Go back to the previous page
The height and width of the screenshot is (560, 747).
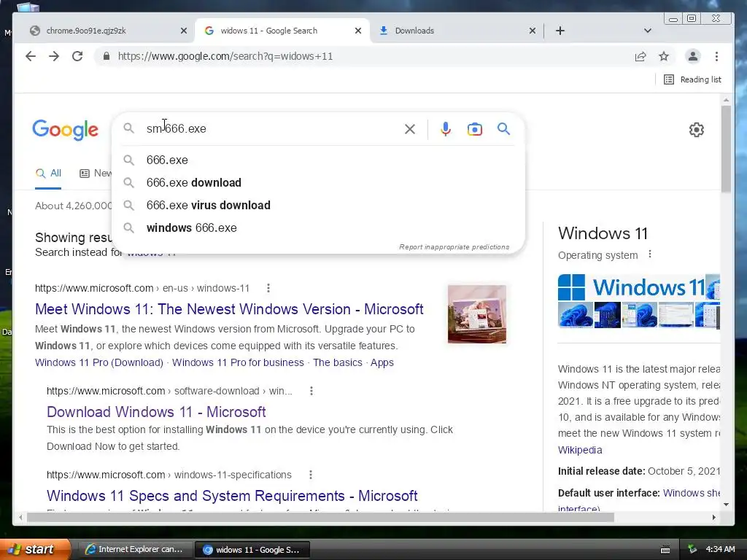click(x=31, y=56)
